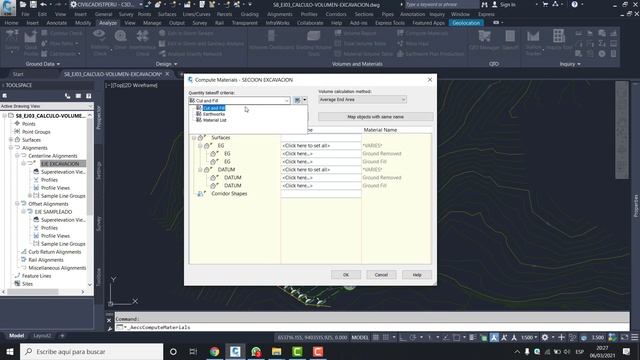Screen dimensions: 640x360
Task: Click the Clean Screen icon in status bar
Action: coord(624,338)
